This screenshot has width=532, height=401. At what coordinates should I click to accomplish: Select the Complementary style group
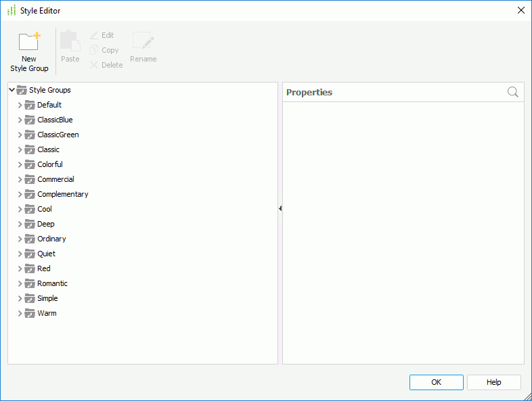(x=62, y=194)
